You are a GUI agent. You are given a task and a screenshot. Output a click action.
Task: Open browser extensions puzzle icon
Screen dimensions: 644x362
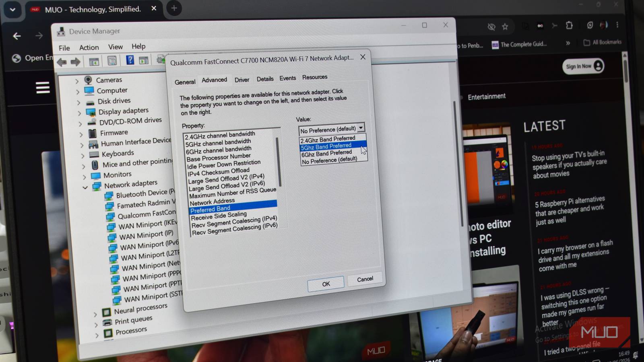click(x=569, y=25)
